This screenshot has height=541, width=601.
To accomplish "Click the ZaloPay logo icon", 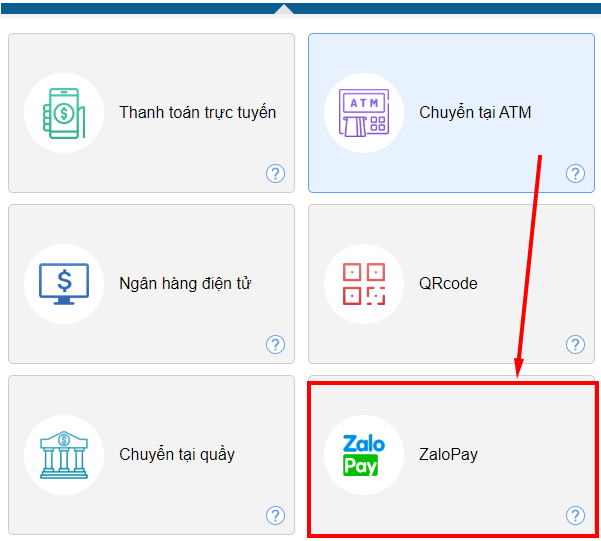I will pos(364,455).
